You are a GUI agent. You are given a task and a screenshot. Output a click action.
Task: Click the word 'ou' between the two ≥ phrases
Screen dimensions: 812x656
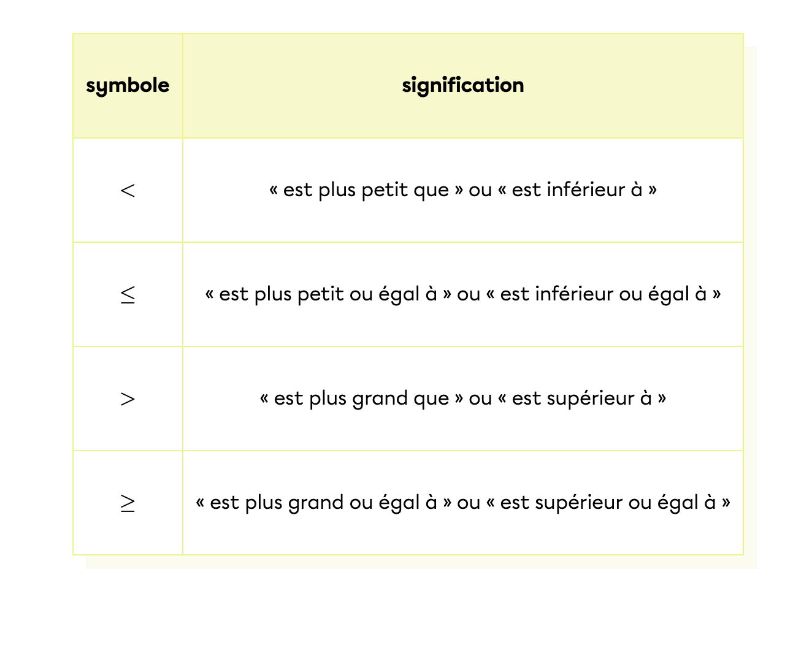[469, 503]
